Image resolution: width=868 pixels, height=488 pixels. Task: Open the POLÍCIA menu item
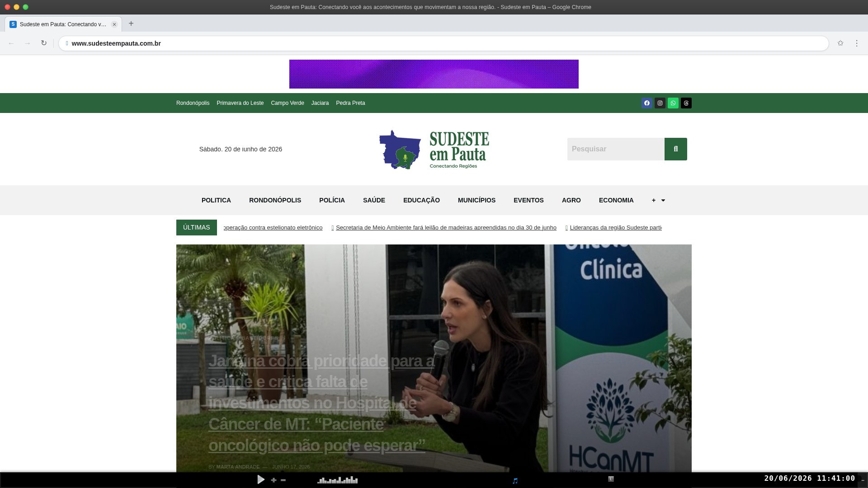(332, 200)
